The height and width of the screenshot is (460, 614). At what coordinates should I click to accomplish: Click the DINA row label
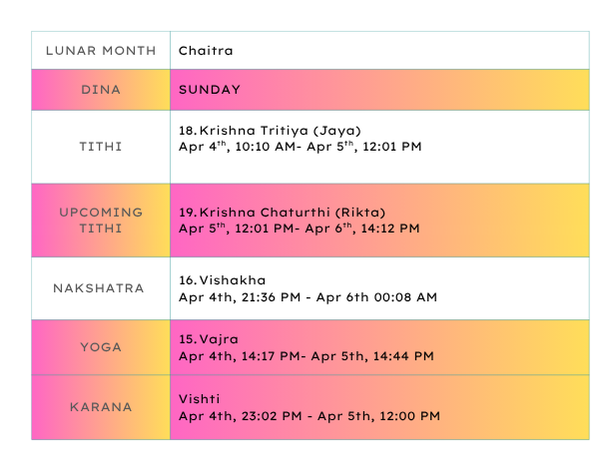pos(100,90)
